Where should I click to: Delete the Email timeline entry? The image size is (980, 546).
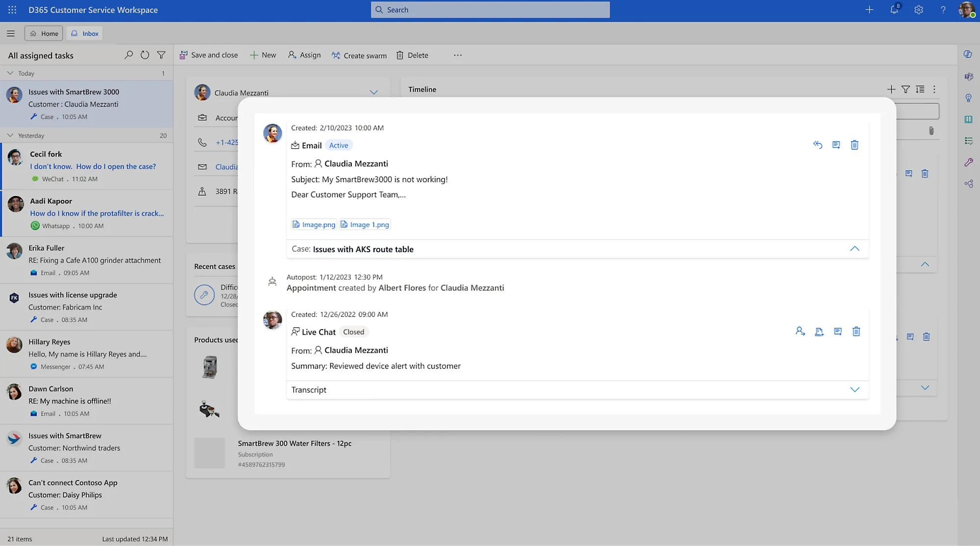(855, 145)
